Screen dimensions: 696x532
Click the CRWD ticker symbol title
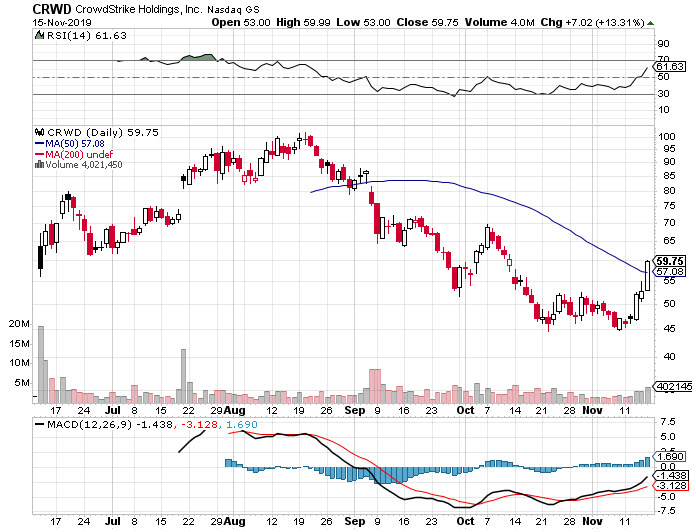52,9
